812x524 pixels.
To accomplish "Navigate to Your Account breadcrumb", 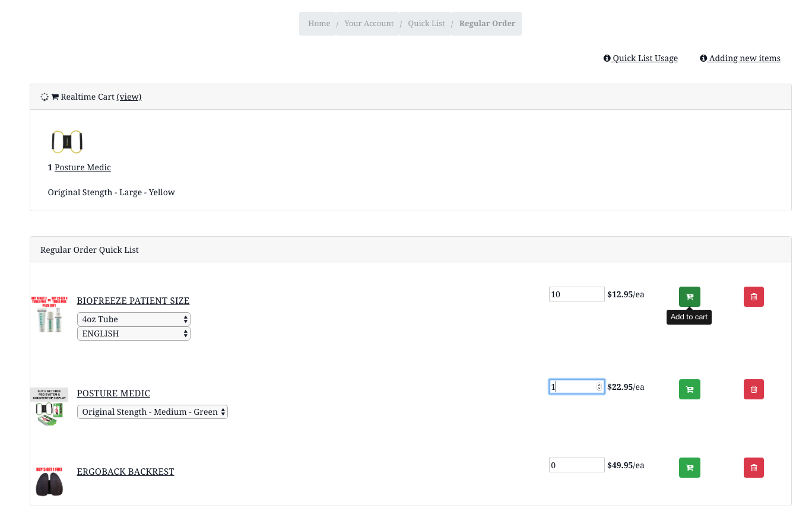I will (369, 24).
